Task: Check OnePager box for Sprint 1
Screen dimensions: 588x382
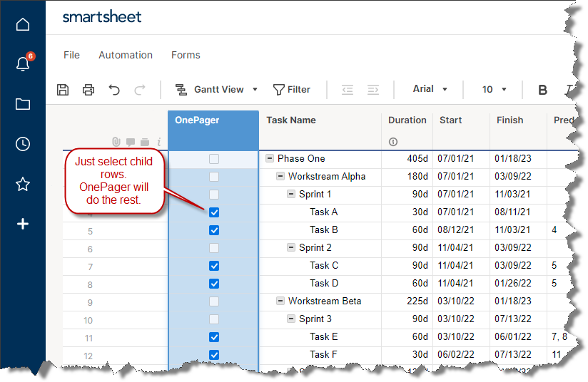Action: tap(214, 195)
